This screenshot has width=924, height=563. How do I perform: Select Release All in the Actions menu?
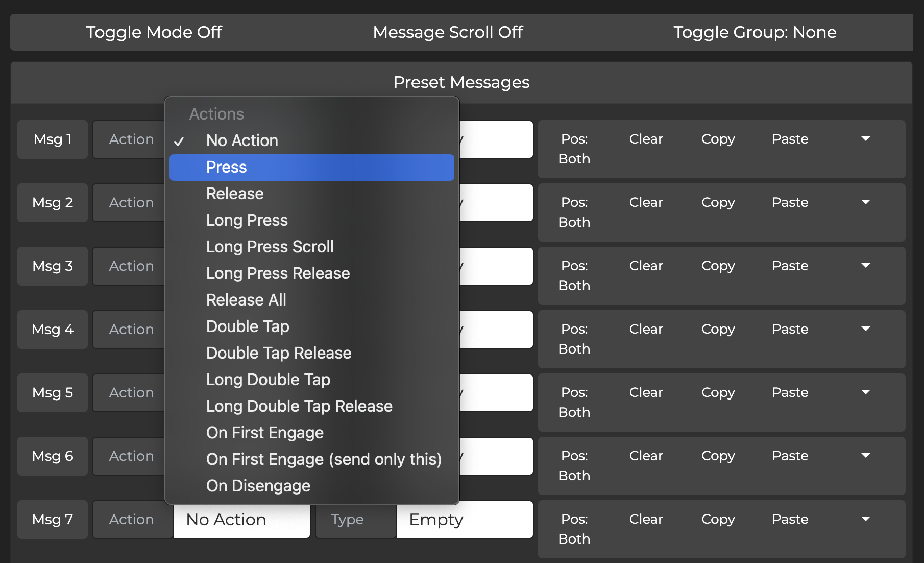point(246,300)
